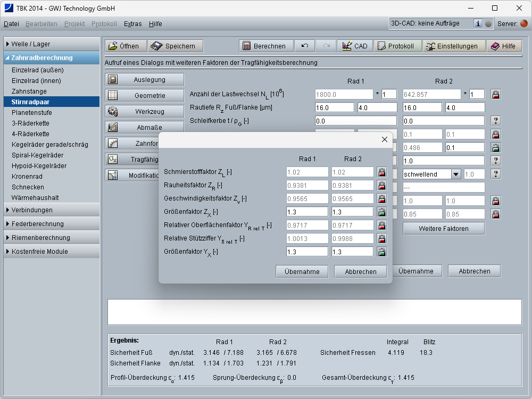Click the Speichern save button
This screenshot has height=399, width=532.
tap(174, 46)
